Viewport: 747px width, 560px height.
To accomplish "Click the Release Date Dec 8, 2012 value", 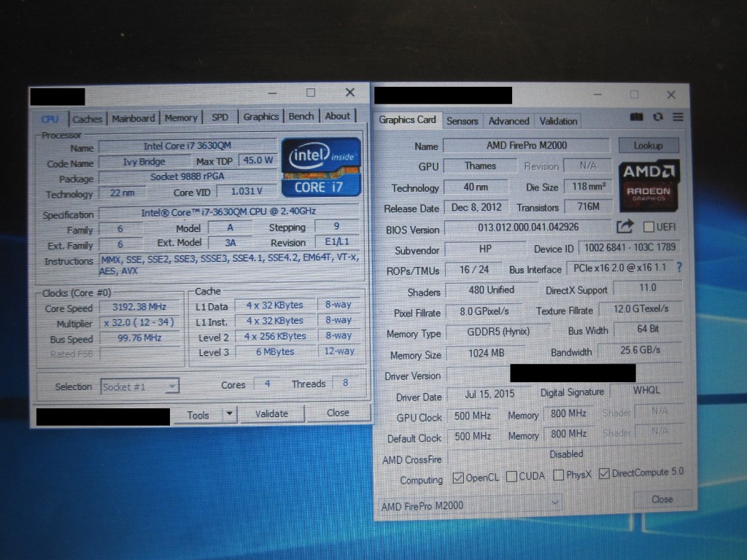I will tap(476, 207).
